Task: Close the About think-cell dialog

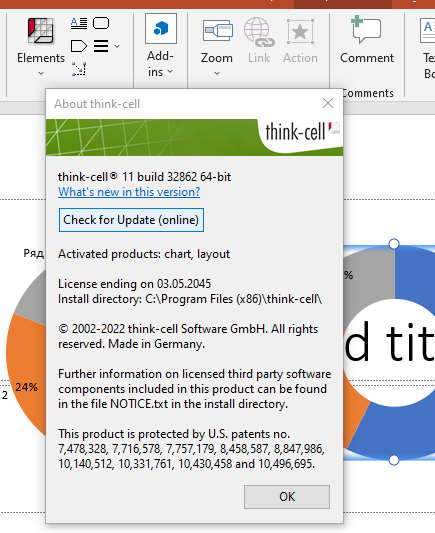Action: 328,103
